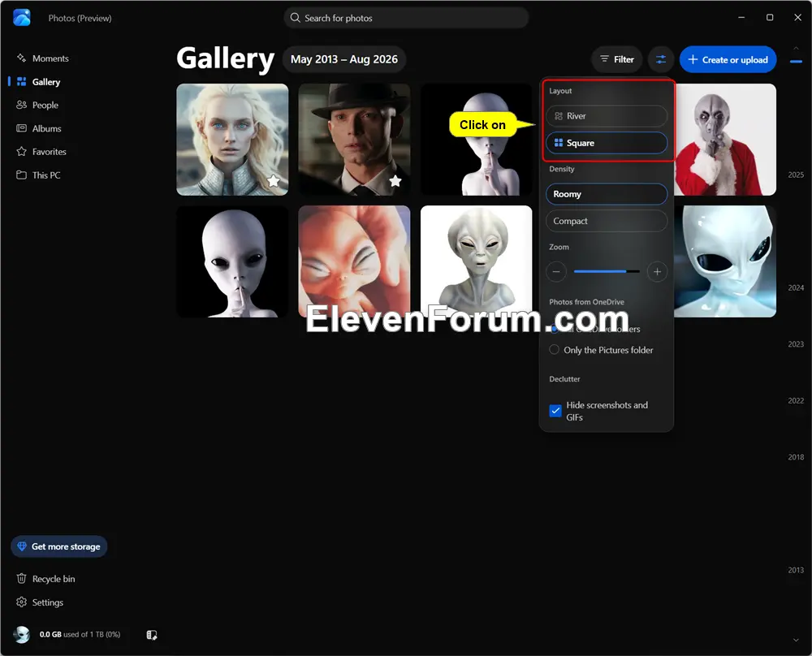The height and width of the screenshot is (656, 812).
Task: Click the zoom in plus button
Action: 657,271
